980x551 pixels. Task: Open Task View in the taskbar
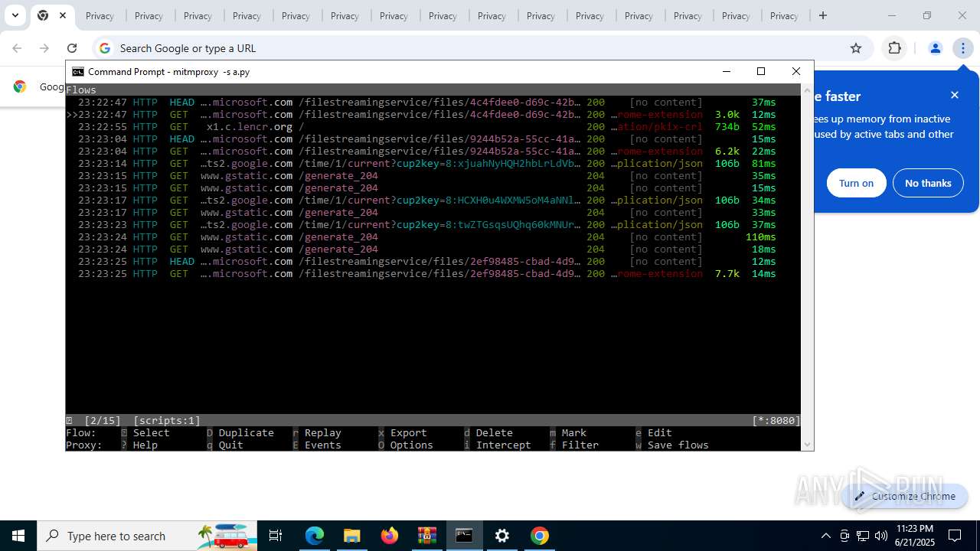(x=276, y=536)
